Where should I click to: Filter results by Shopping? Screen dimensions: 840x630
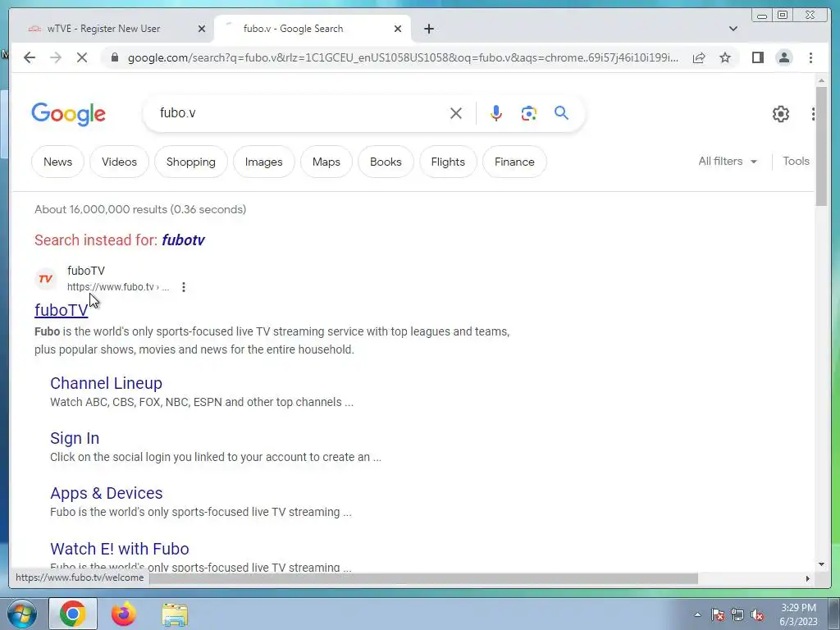(x=190, y=162)
